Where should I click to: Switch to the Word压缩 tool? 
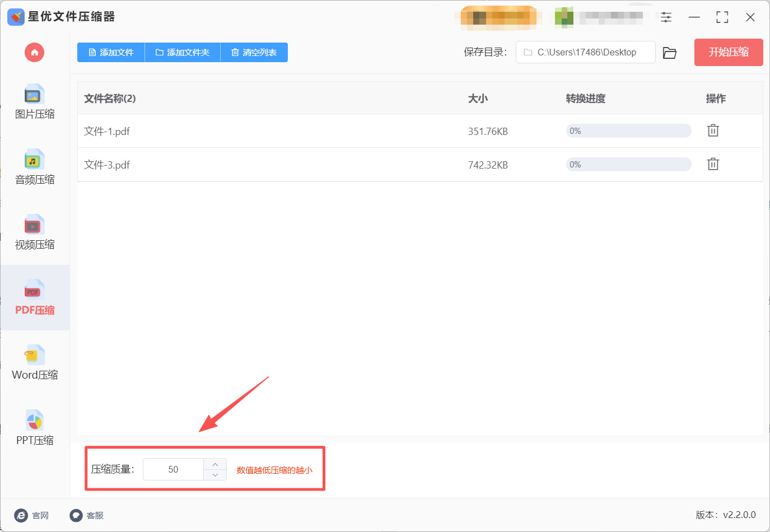click(35, 363)
